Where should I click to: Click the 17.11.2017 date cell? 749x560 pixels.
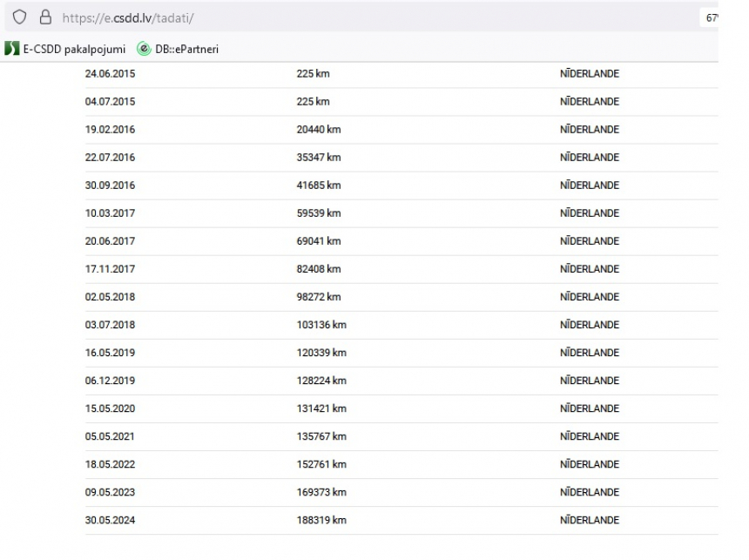(110, 269)
